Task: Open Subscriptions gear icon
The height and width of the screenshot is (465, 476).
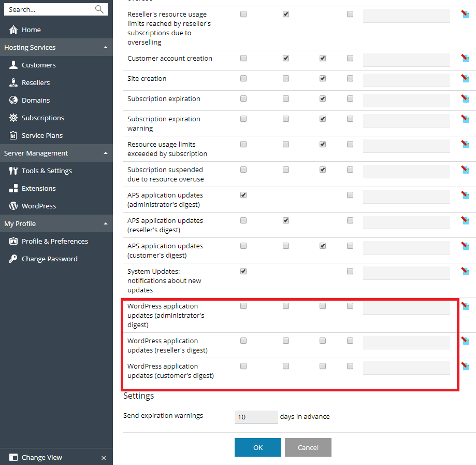Action: 13,118
